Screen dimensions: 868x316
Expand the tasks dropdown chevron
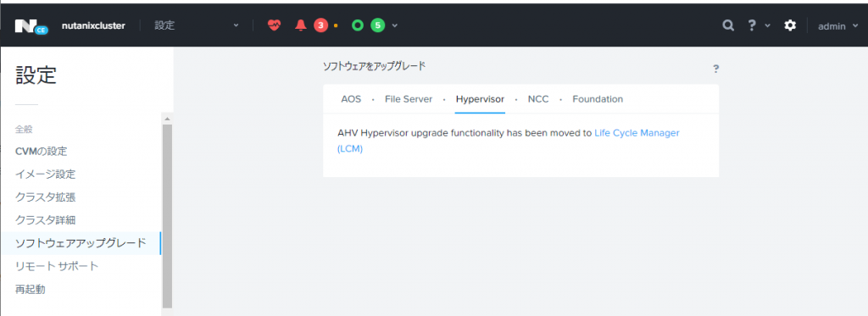coord(395,26)
